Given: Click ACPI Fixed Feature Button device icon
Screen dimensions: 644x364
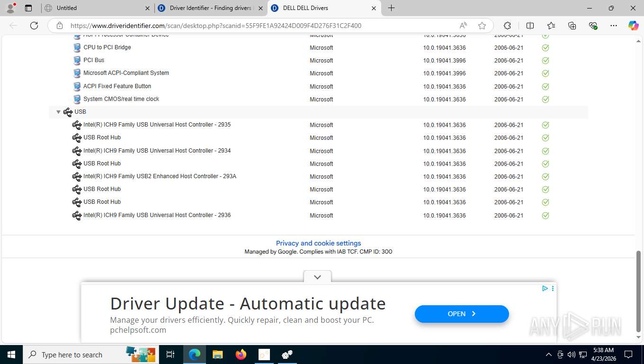Looking at the screenshot, I should coord(77,86).
